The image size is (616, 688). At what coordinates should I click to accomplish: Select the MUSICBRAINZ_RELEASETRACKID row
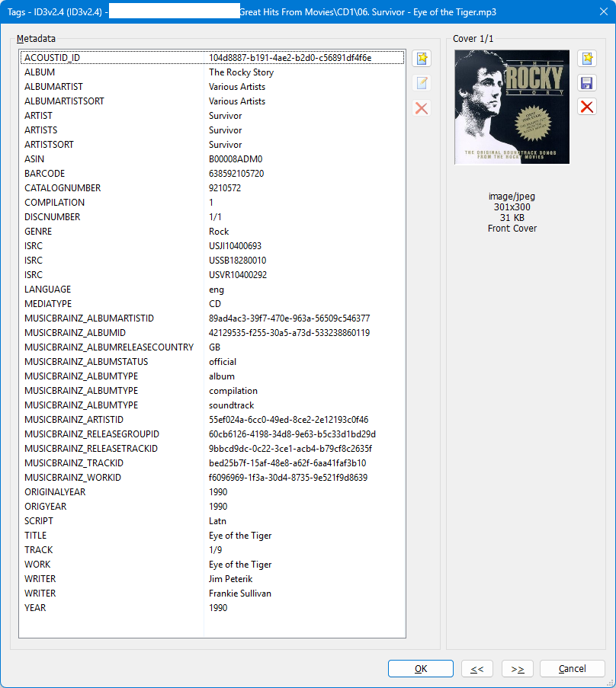212,449
